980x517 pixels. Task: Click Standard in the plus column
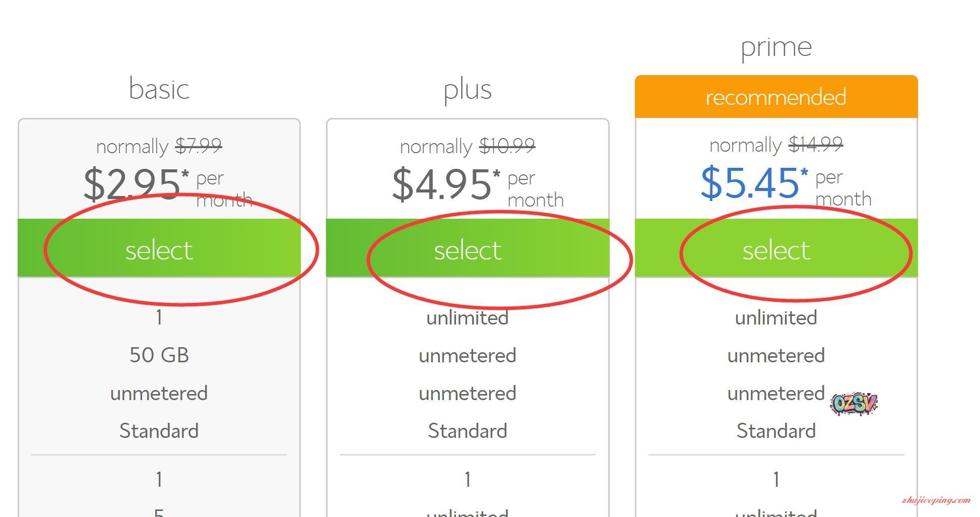tap(468, 431)
